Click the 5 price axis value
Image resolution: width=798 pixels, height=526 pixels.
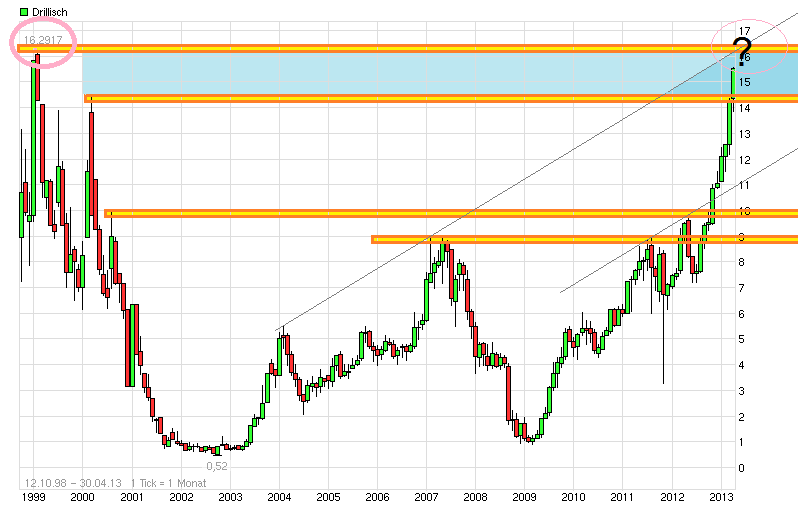point(742,339)
